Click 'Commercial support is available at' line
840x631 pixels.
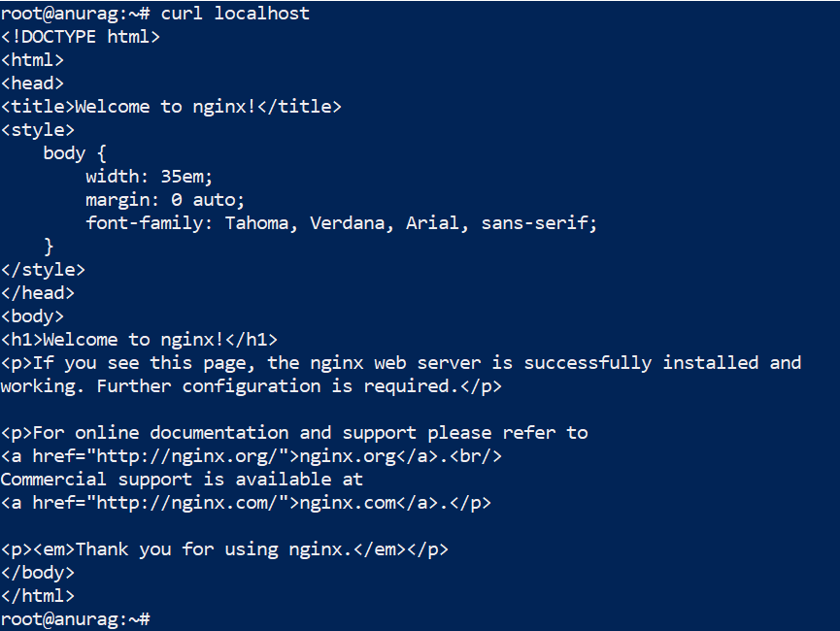(182, 480)
